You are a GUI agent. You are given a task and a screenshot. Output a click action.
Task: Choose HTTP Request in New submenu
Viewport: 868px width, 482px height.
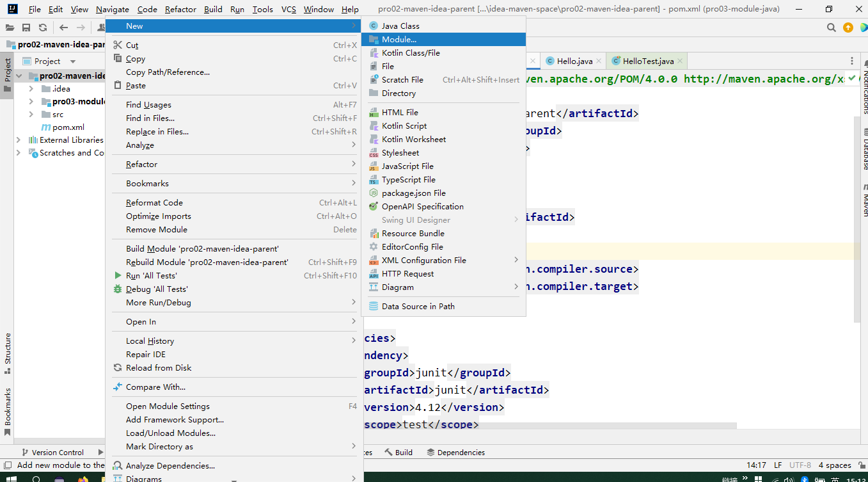point(443,273)
